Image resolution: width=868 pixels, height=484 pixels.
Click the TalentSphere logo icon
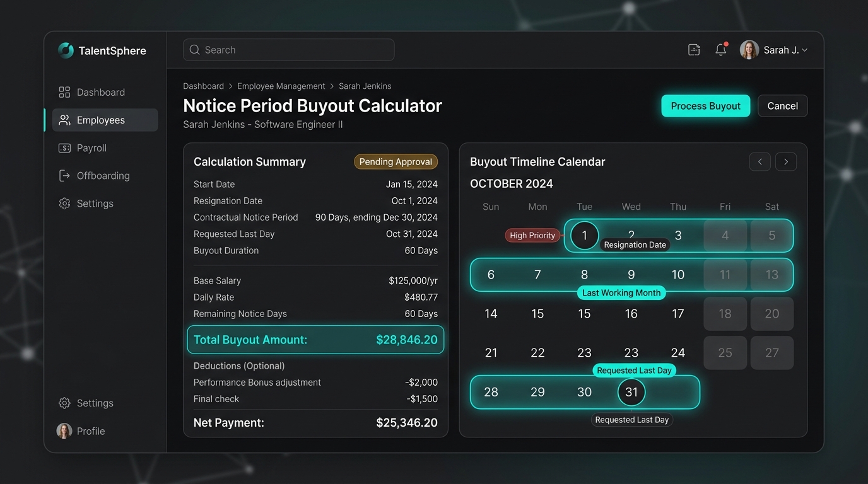66,50
